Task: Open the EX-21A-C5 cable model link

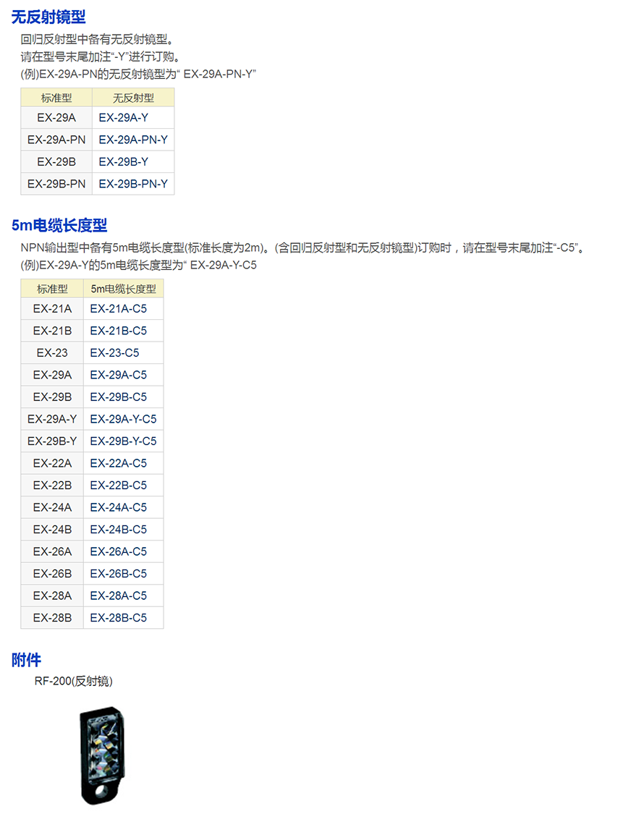Action: pyautogui.click(x=118, y=309)
